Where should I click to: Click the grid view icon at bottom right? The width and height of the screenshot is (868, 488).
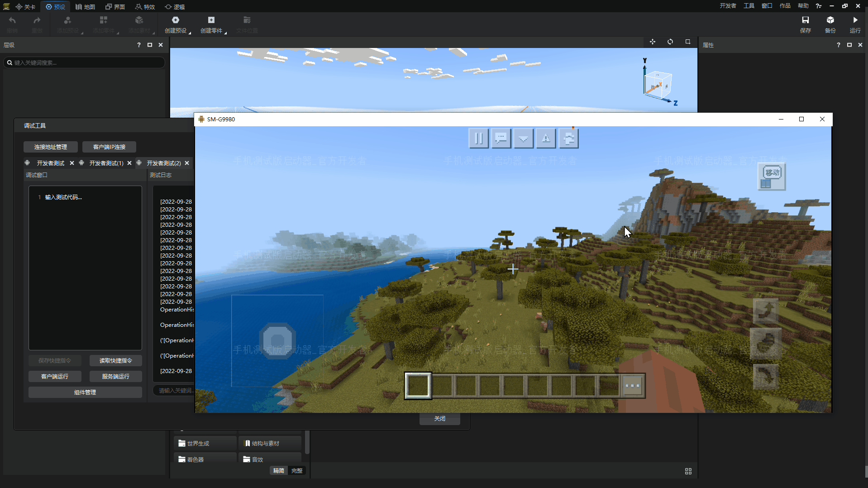688,471
